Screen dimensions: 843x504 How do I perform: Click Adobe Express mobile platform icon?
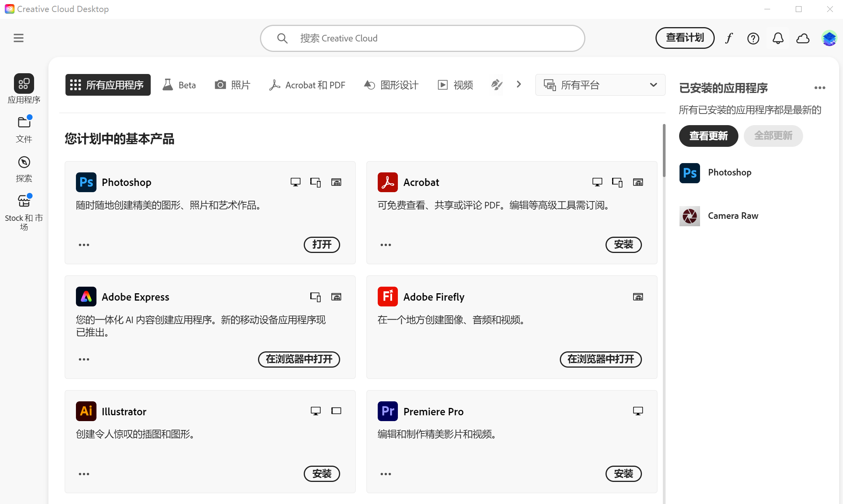point(316,297)
